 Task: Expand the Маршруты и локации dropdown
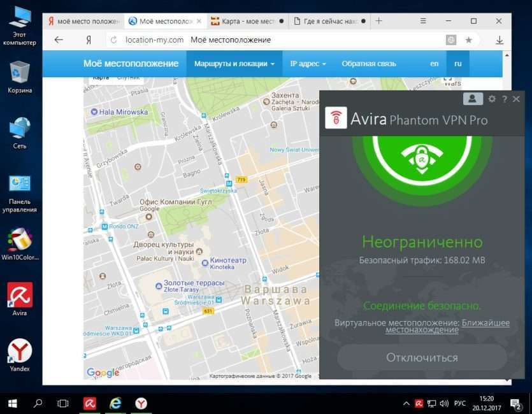pos(234,64)
